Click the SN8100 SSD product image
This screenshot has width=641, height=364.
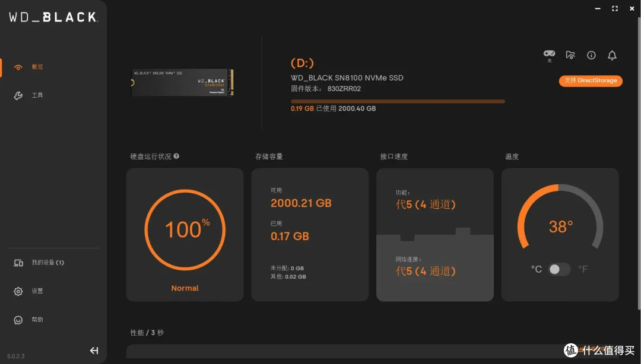[182, 82]
